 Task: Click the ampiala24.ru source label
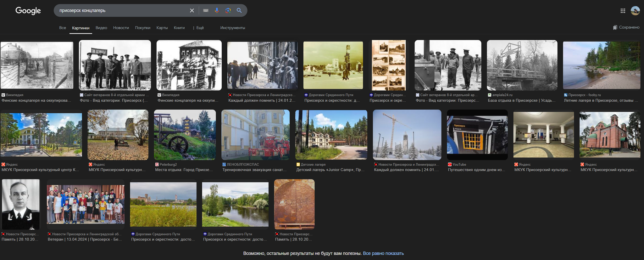pos(502,95)
